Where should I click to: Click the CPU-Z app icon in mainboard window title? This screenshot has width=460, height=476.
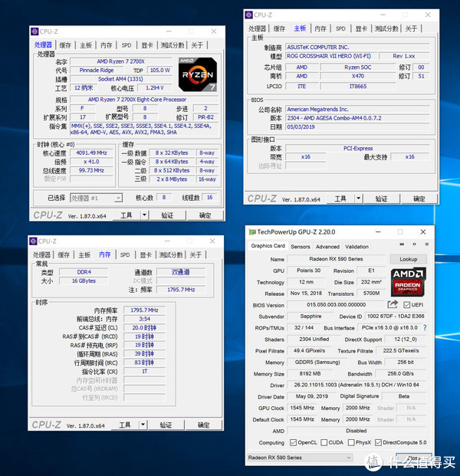coord(248,15)
